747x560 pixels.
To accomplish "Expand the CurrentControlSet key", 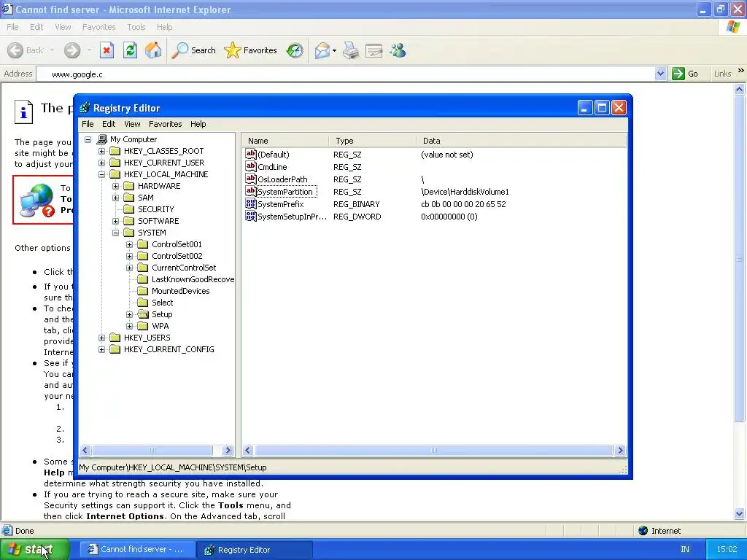I will click(129, 268).
